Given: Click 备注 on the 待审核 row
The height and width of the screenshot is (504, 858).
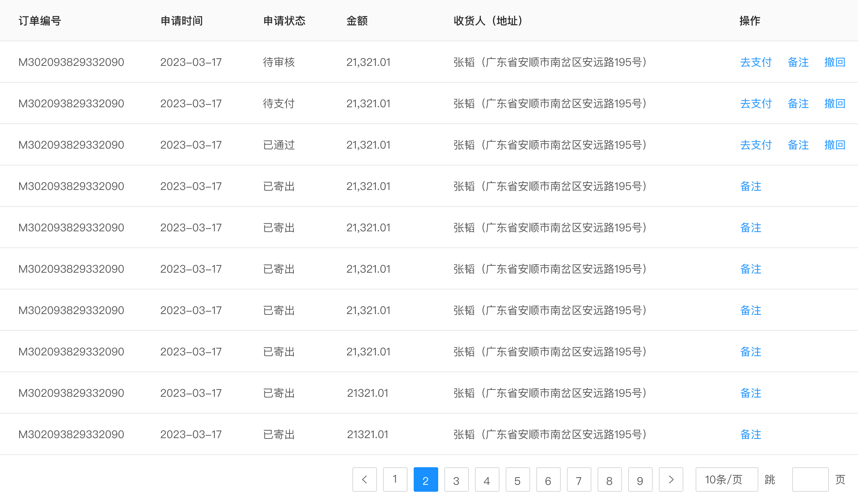Looking at the screenshot, I should 798,62.
